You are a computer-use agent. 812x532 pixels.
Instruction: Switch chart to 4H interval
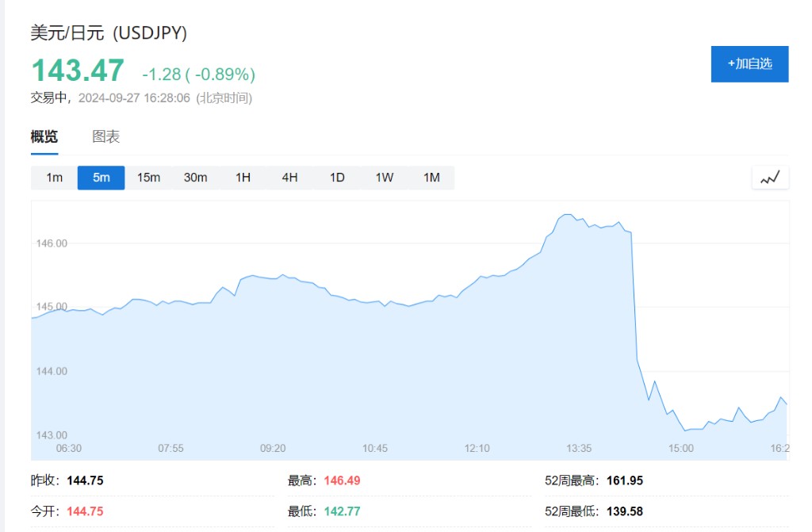[289, 178]
